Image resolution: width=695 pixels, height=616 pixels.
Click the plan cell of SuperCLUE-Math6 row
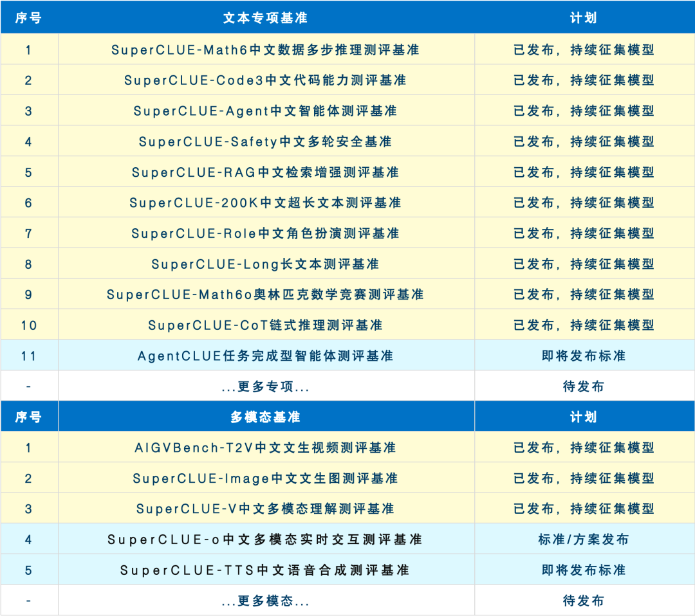coord(584,50)
